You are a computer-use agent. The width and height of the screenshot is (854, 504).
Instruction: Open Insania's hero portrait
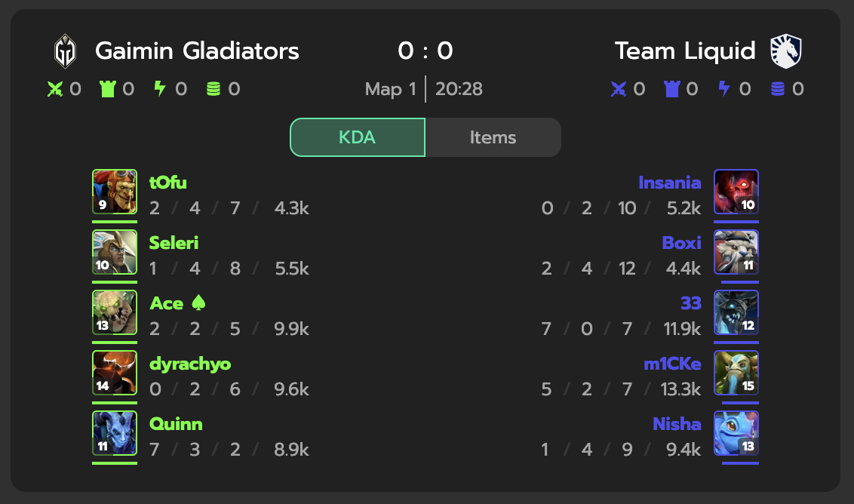736,192
